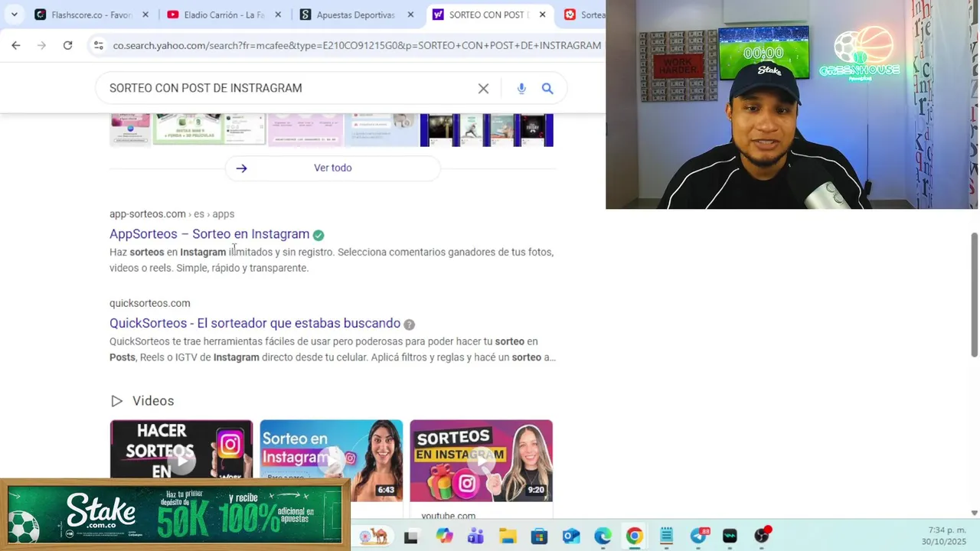Switch to the Apuestas Deportivas tab
This screenshot has width=980, height=551.
click(x=356, y=15)
